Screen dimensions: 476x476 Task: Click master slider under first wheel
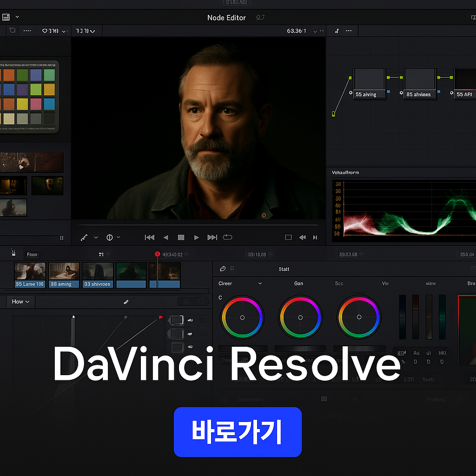tap(243, 349)
